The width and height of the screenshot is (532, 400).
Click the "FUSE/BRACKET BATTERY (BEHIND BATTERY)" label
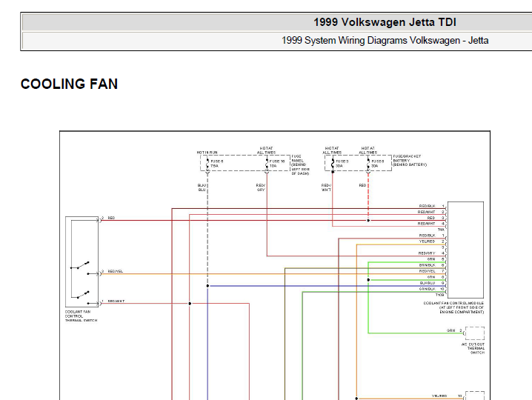pyautogui.click(x=410, y=161)
